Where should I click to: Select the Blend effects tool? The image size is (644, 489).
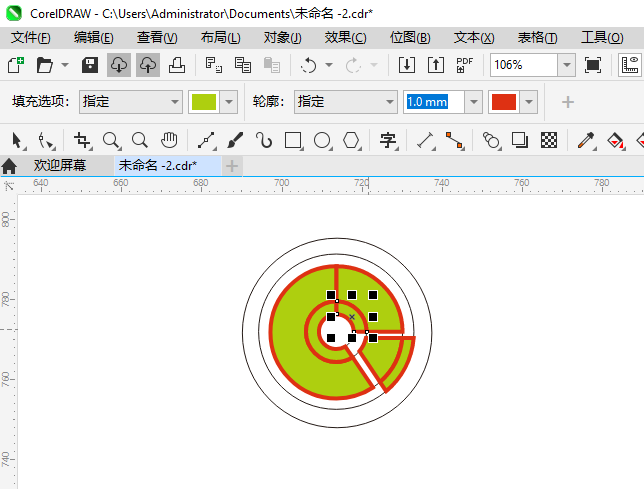coord(492,140)
